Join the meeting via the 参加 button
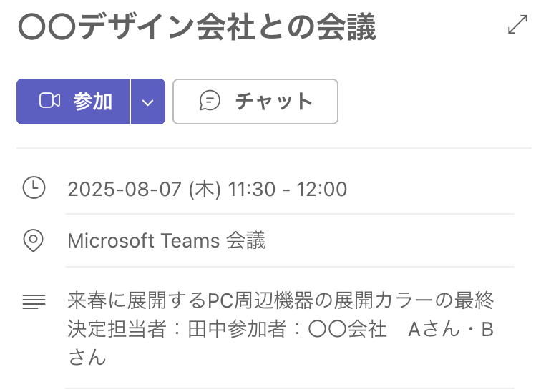 point(73,102)
